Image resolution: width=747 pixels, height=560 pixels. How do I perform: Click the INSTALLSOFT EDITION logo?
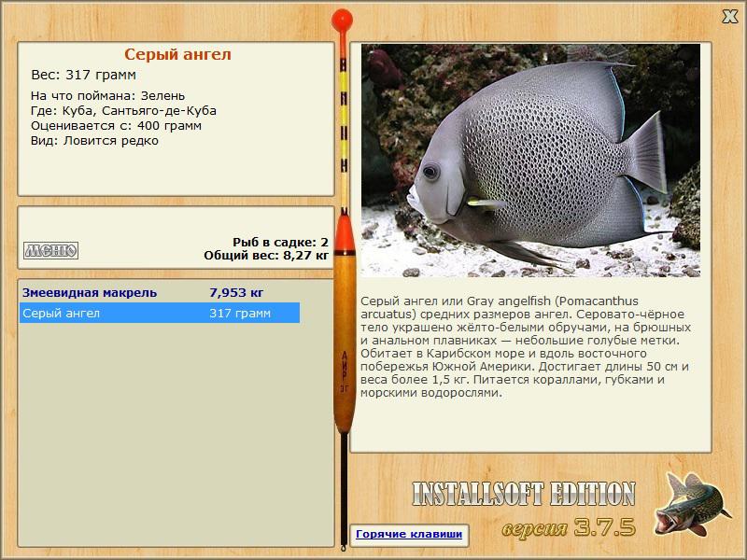(x=524, y=494)
